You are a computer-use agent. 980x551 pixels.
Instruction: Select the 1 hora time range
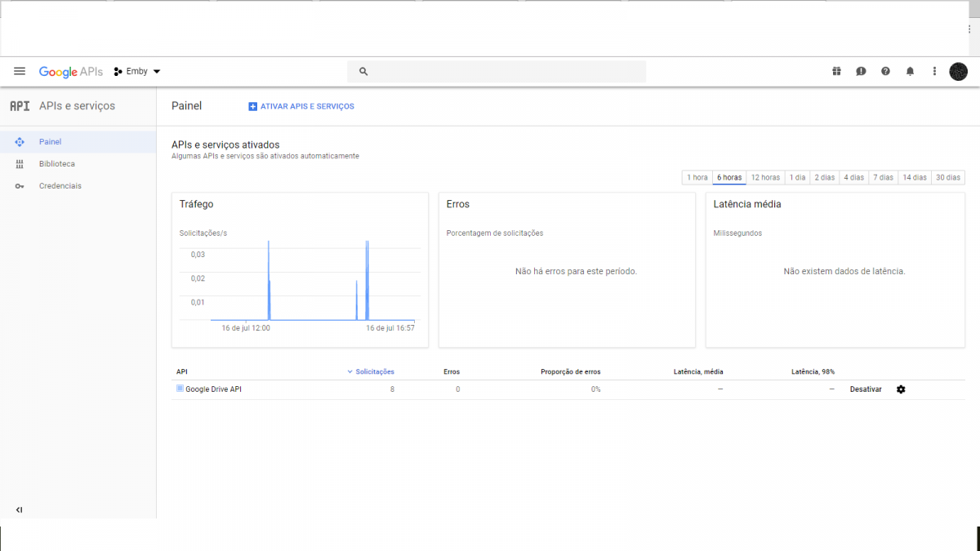(x=697, y=177)
